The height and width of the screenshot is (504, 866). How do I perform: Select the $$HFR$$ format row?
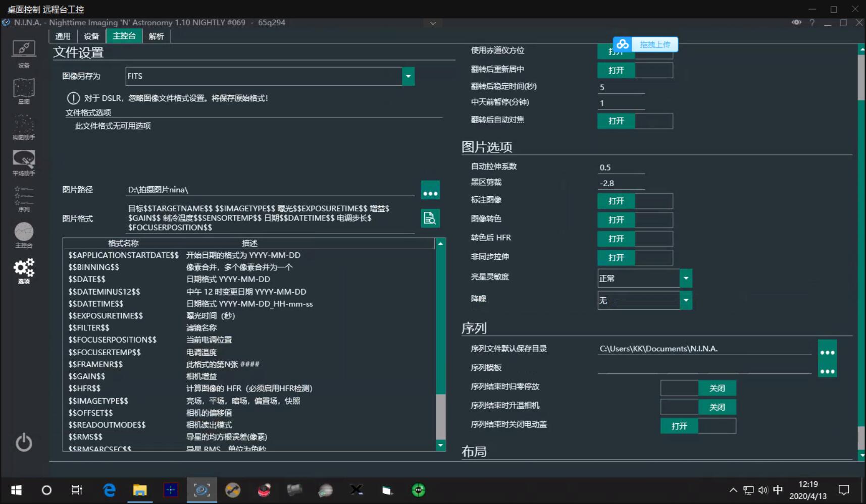pos(248,388)
